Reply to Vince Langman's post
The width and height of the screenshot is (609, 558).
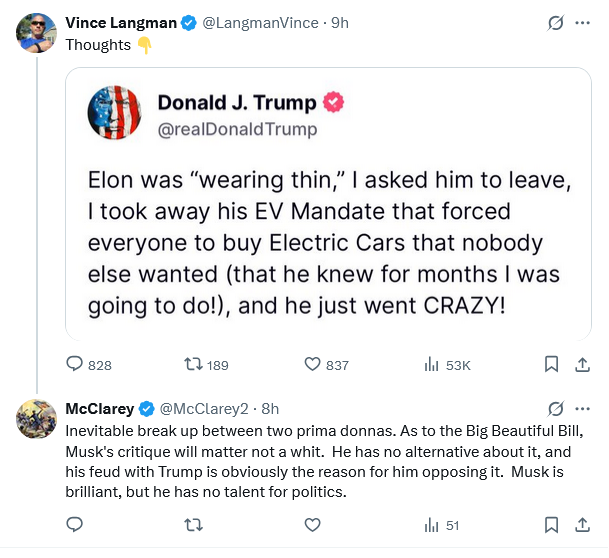pos(75,365)
